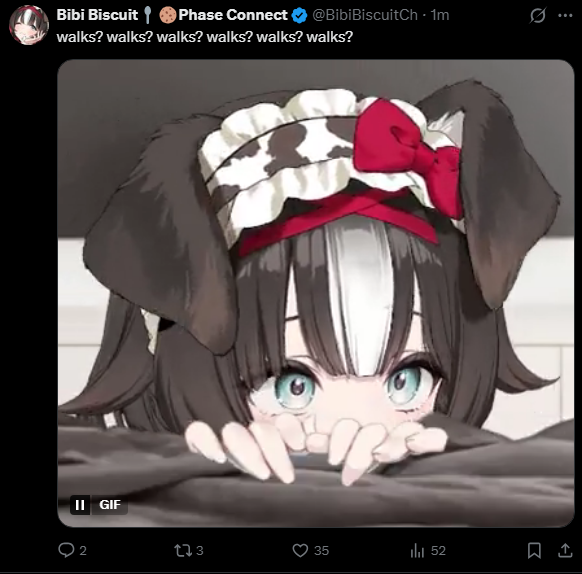The width and height of the screenshot is (582, 574).
Task: Open the reply icon with 2 comments
Action: point(66,550)
